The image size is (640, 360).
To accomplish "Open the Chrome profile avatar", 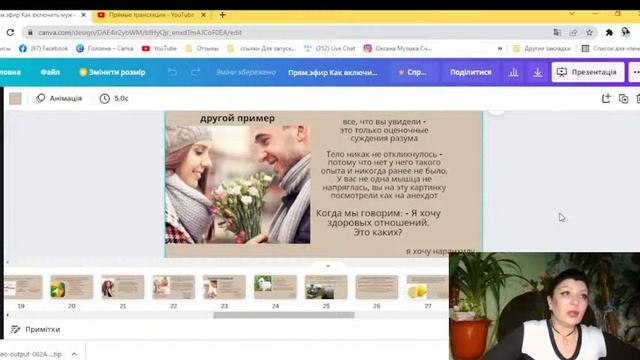I will pos(626,32).
